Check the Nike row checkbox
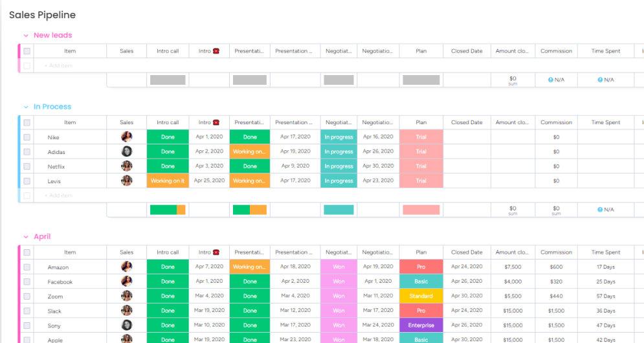Screen dimensions: 644x343 [27, 137]
